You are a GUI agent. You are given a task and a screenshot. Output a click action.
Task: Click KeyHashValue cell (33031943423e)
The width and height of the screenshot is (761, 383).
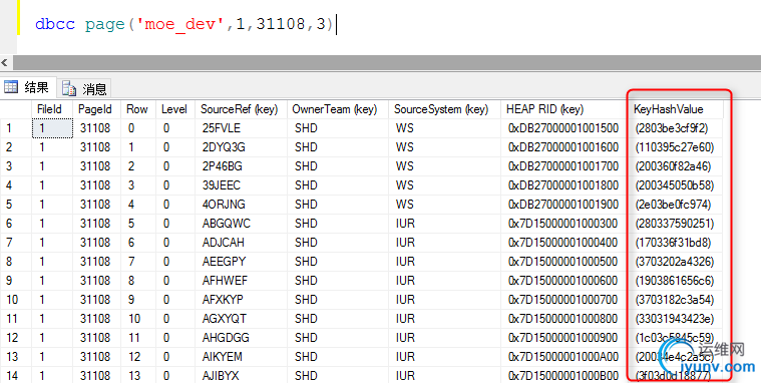pos(675,318)
